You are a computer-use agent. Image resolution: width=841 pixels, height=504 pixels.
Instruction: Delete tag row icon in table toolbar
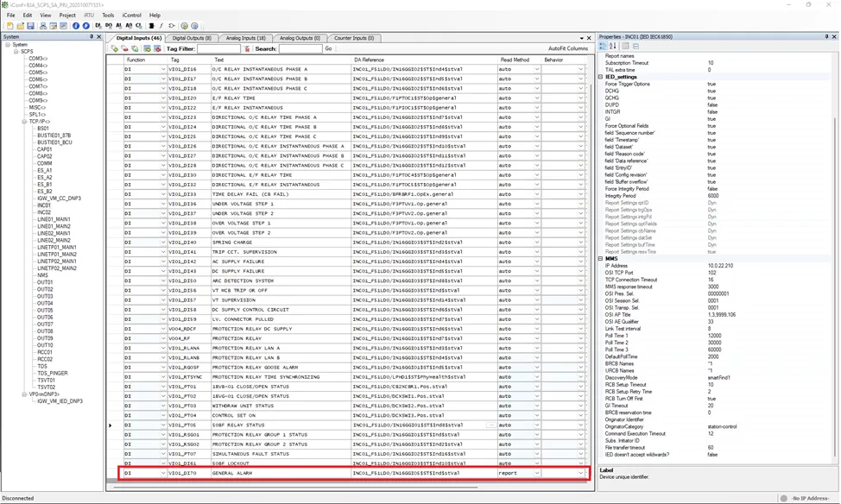125,49
